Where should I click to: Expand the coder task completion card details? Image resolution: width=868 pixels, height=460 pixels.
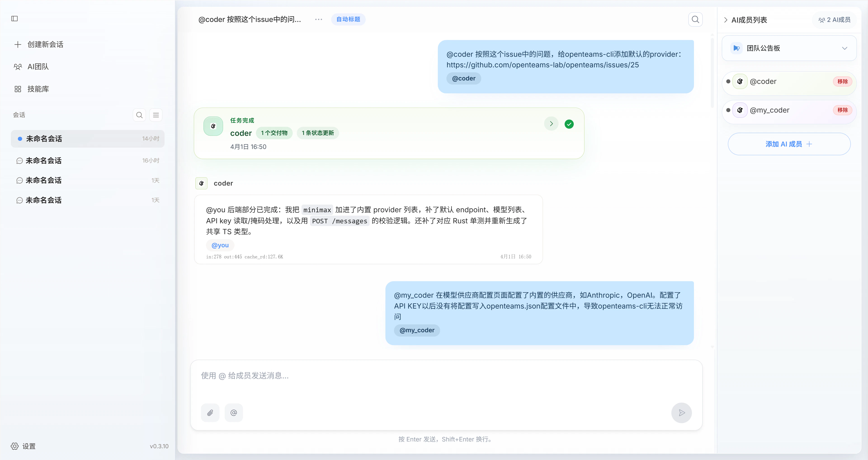coord(551,124)
